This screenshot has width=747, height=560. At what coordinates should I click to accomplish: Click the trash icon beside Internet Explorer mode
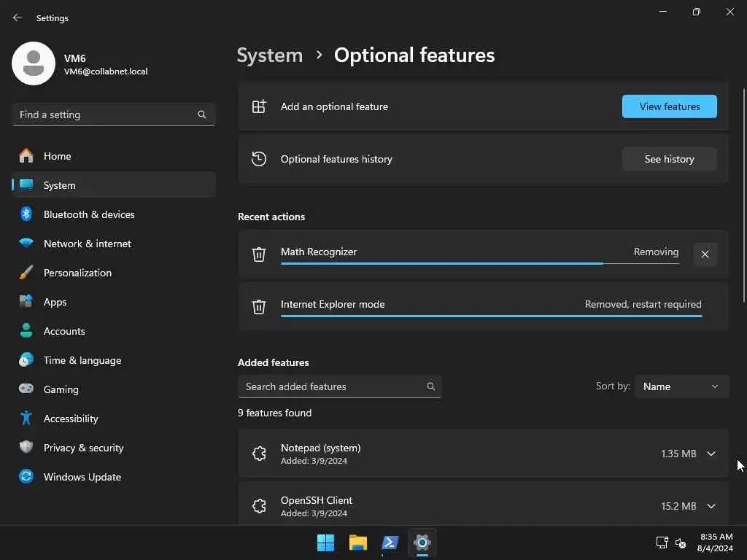pyautogui.click(x=259, y=307)
